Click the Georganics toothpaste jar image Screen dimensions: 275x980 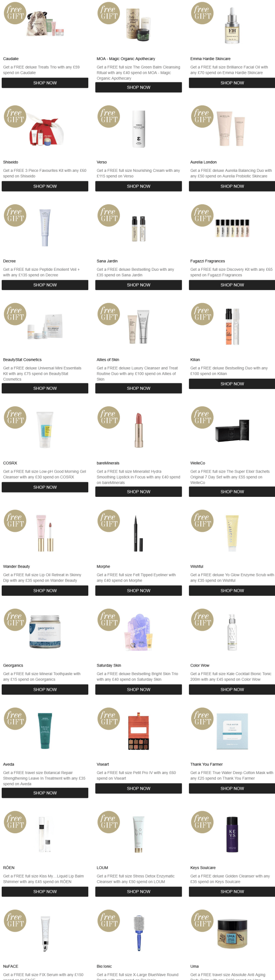pos(45,632)
